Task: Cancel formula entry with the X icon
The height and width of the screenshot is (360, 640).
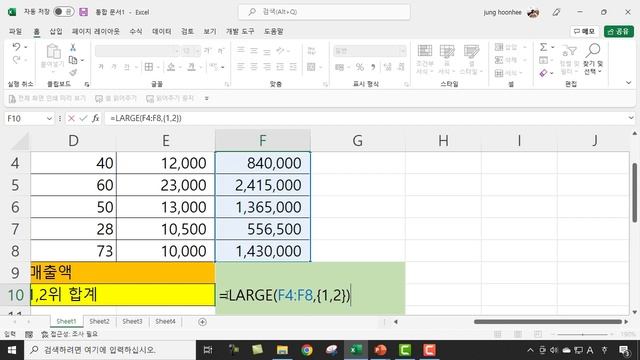Action: (71, 118)
